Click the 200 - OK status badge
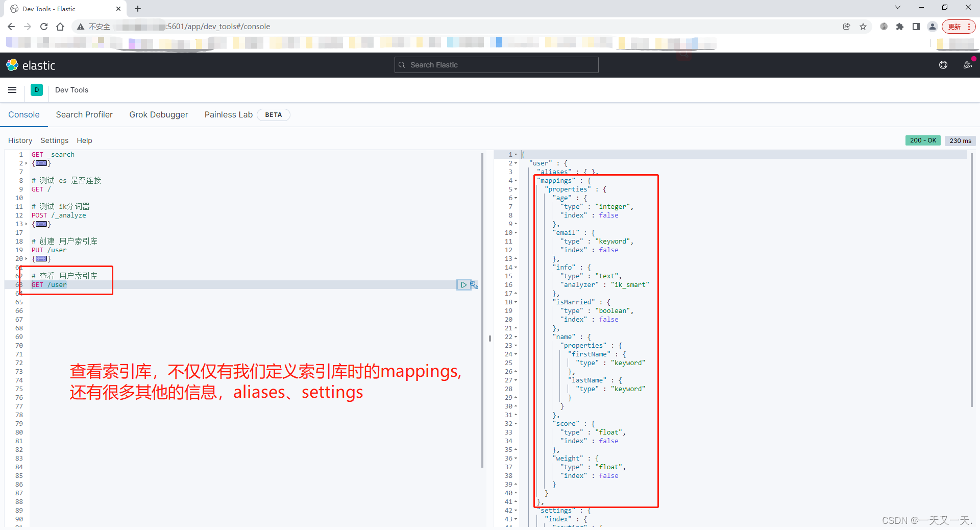Viewport: 980px width, 530px height. 923,140
